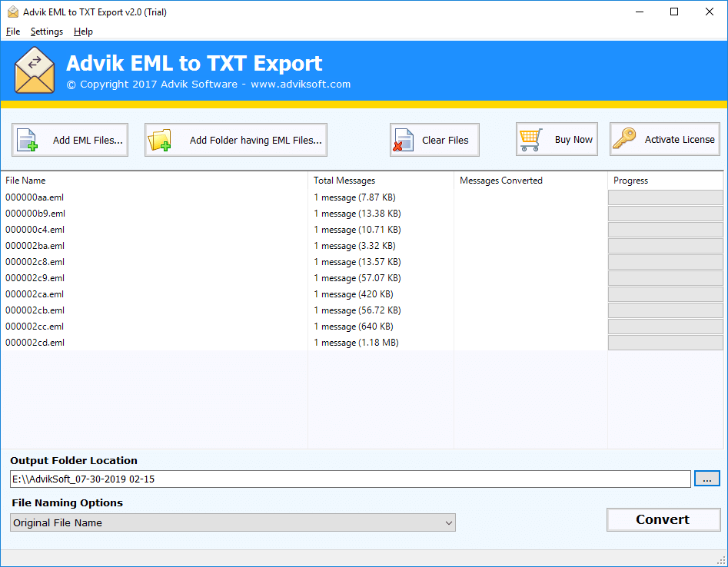728x567 pixels.
Task: Close the Advik EML to TXT Export window
Action: tap(710, 12)
